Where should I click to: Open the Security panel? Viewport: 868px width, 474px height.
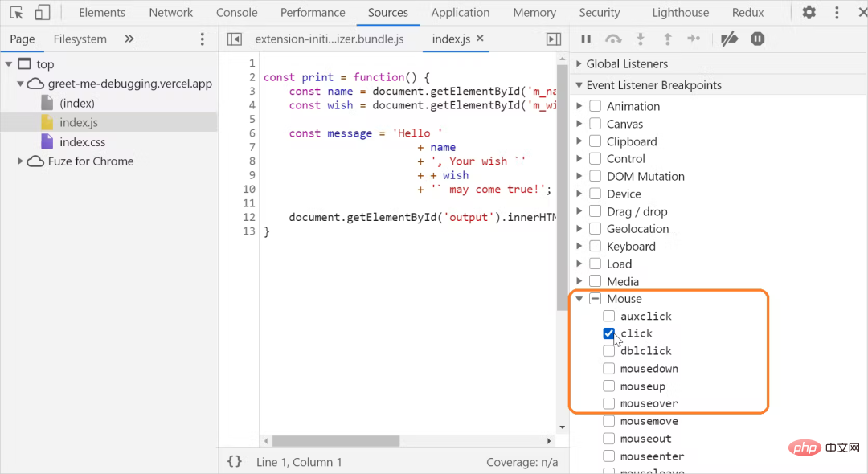coord(599,12)
